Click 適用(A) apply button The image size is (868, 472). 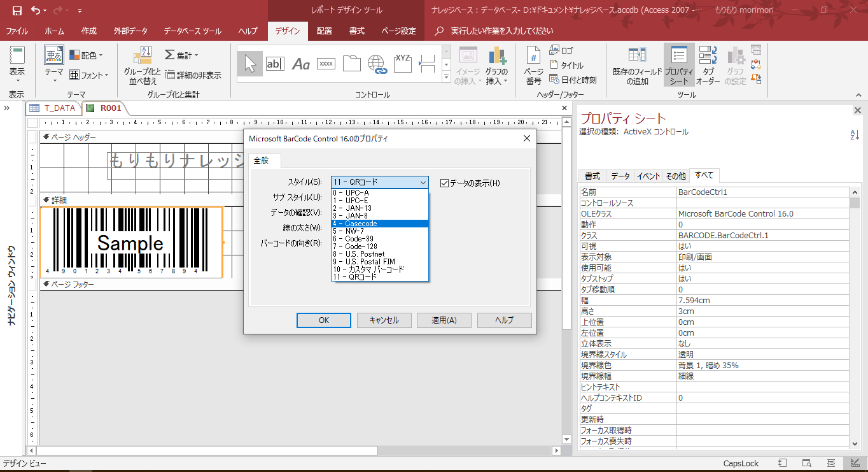pos(444,320)
